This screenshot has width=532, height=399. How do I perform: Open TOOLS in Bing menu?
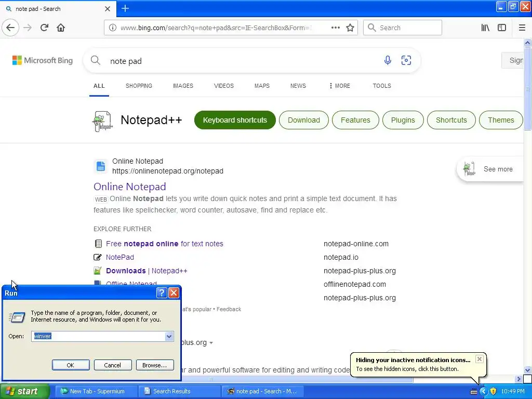tap(382, 86)
